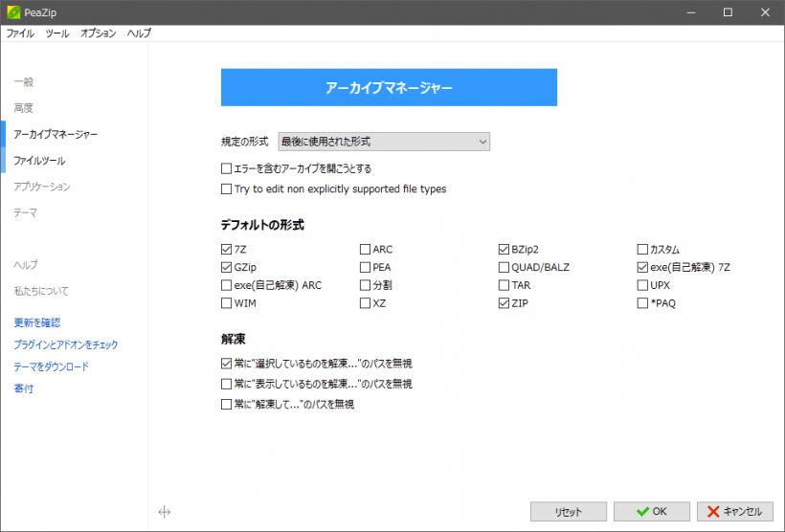Uncheck the 7Z format checkbox
The height and width of the screenshot is (532, 785).
(226, 249)
